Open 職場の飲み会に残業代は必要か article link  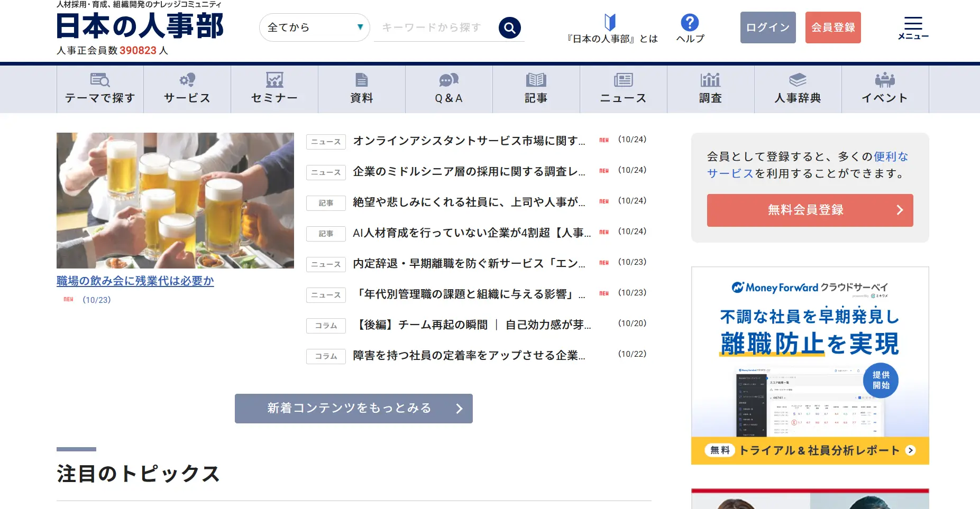click(135, 281)
